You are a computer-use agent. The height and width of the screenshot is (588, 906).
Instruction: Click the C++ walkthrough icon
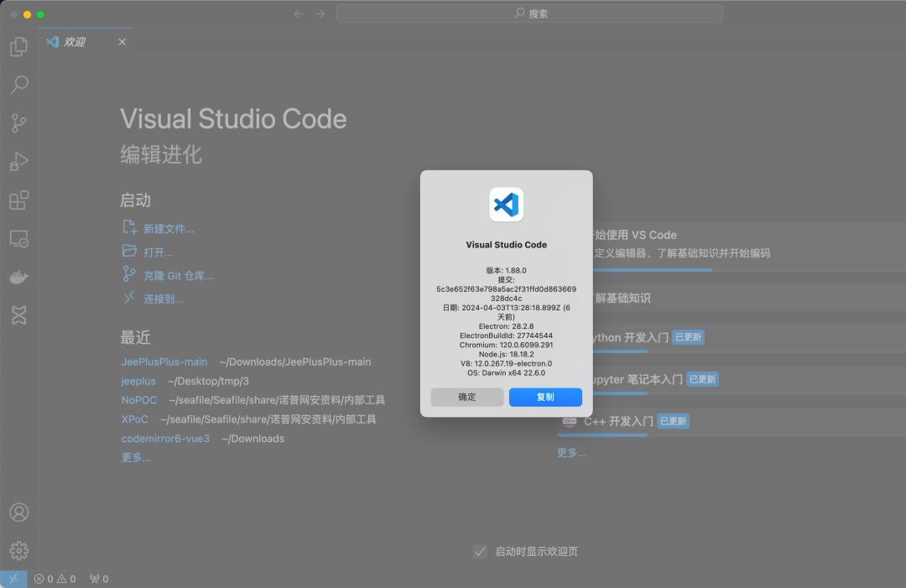(x=569, y=422)
